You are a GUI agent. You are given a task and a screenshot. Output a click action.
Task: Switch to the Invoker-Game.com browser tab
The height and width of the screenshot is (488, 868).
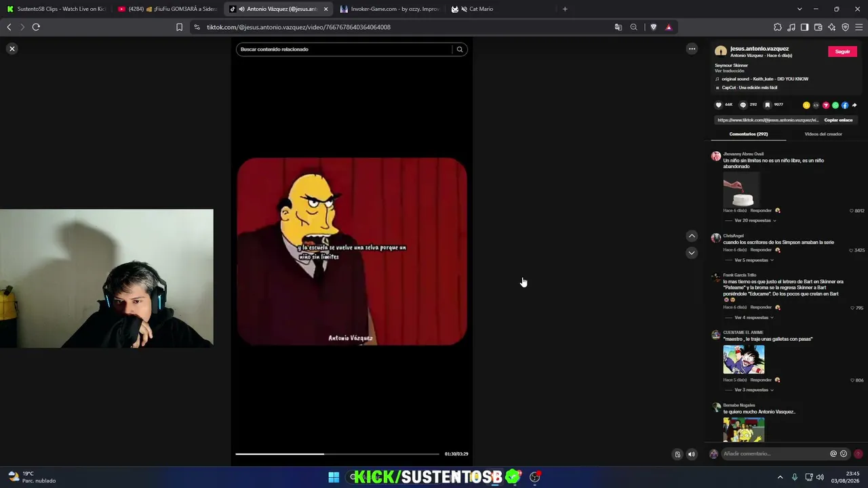pos(390,9)
